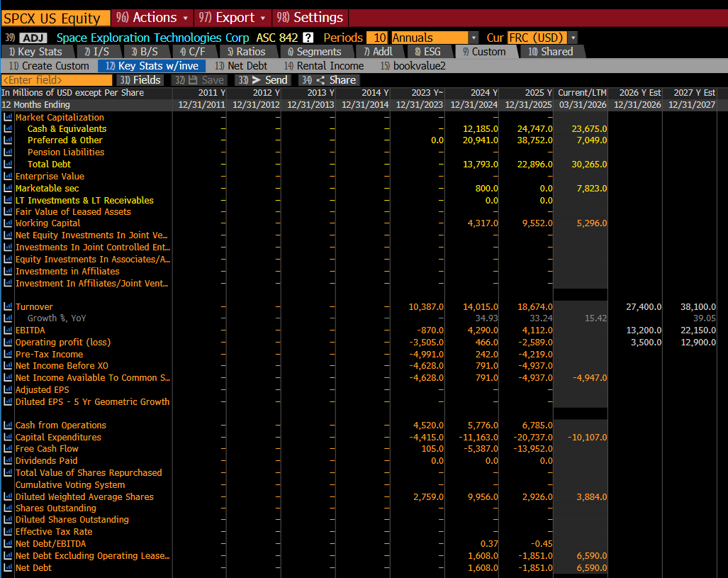Open chart icon for Marketable sec row
The image size is (728, 578).
pyautogui.click(x=8, y=188)
